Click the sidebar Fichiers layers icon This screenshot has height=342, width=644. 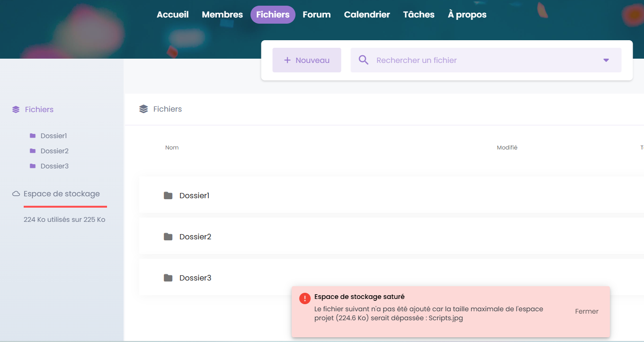16,110
